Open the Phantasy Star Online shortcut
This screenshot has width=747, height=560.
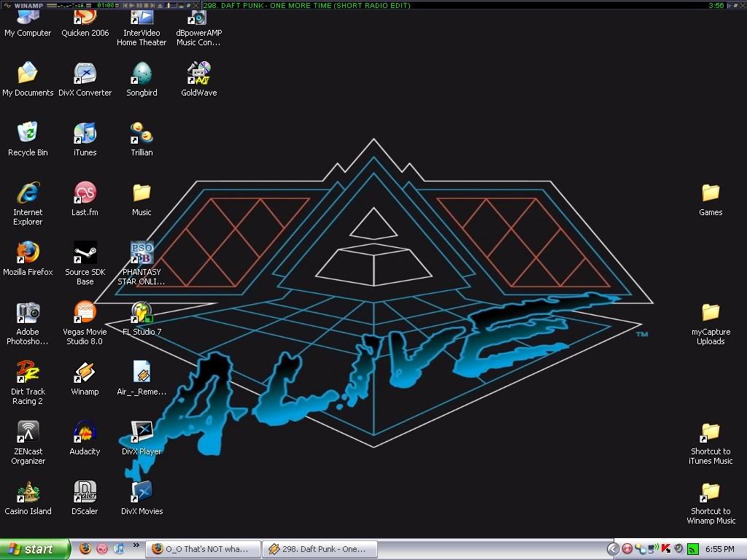[x=142, y=263]
